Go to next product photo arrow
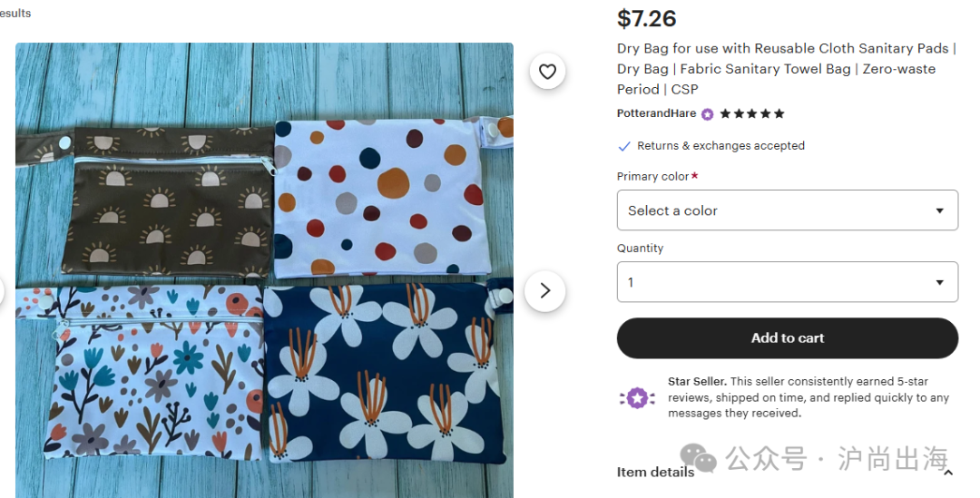 pos(544,290)
